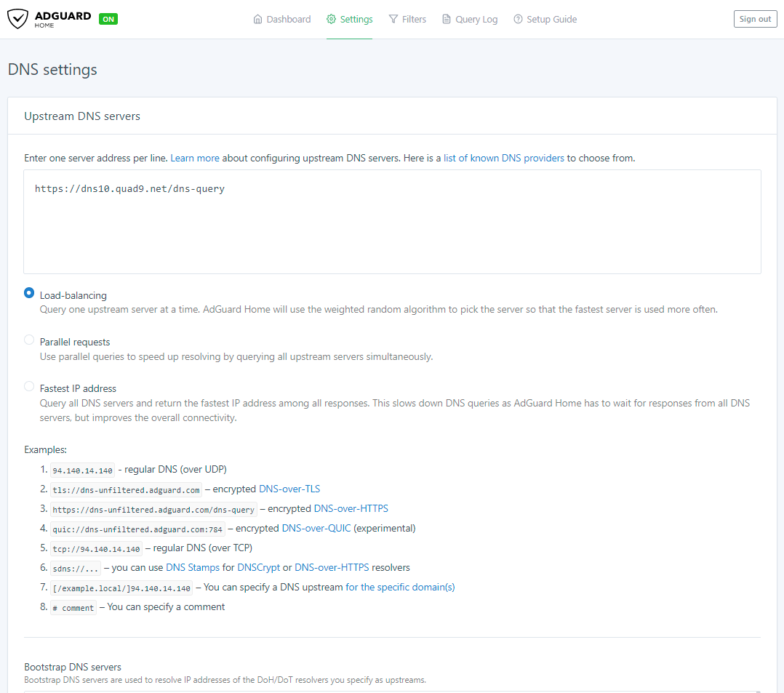Viewport: 784px width, 693px height.
Task: Select the Load-balancing radio option
Action: (29, 293)
